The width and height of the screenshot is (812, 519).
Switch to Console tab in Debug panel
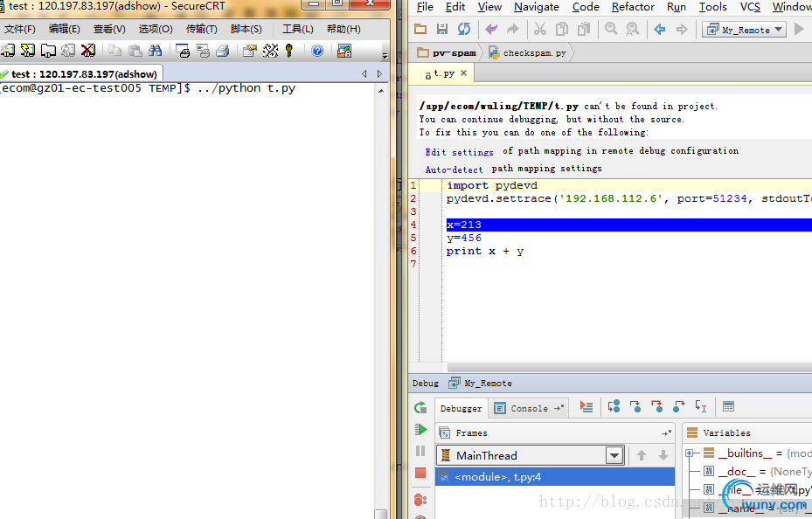[x=529, y=408]
